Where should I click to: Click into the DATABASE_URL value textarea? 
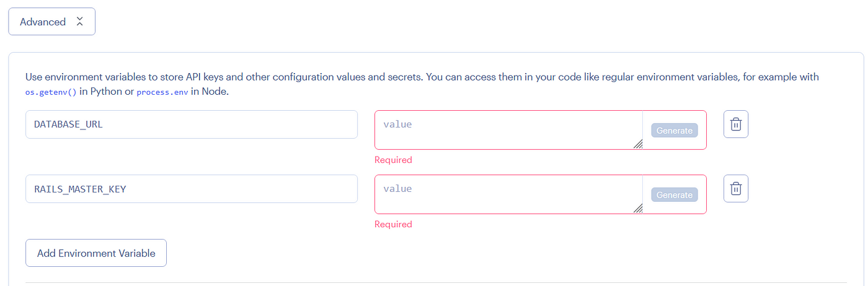509,130
